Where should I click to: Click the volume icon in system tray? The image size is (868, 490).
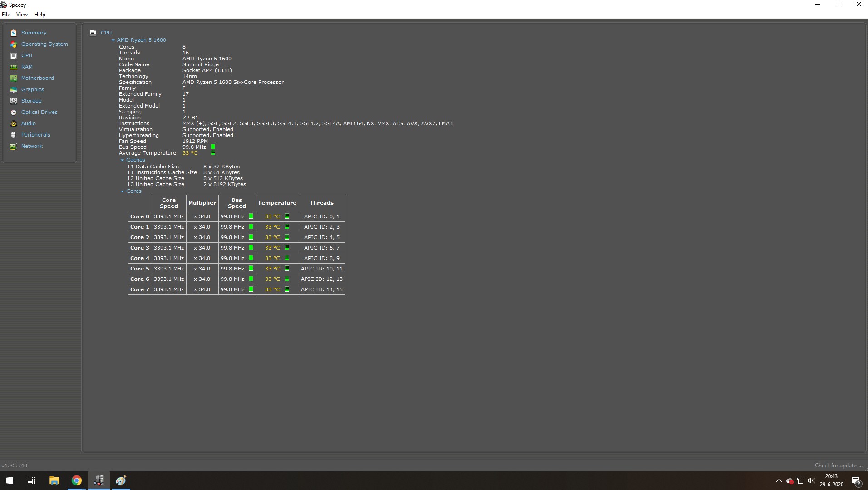click(811, 480)
